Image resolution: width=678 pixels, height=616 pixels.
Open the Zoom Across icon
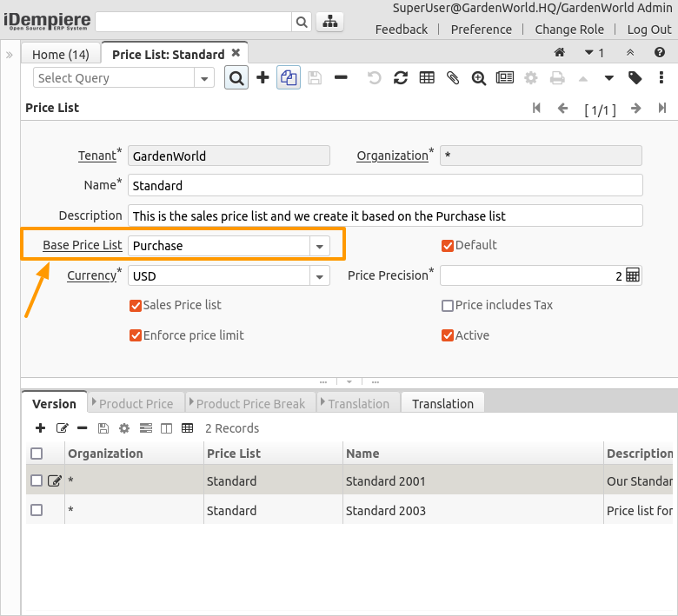479,78
